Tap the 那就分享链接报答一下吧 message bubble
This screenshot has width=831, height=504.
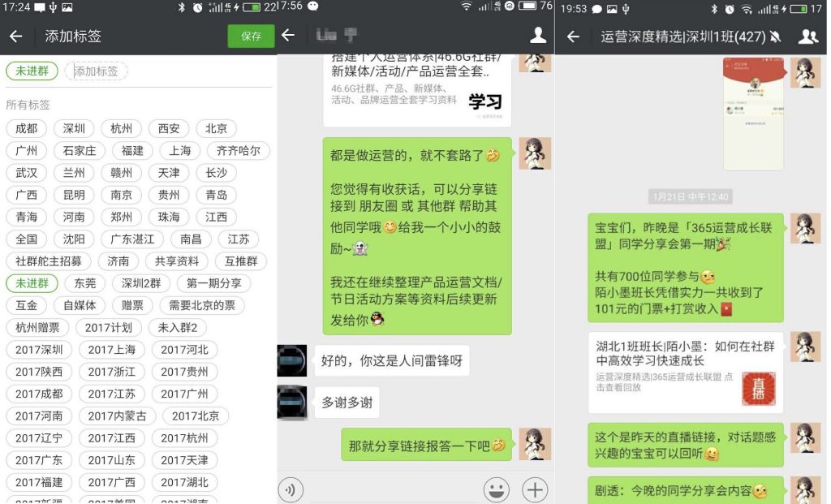click(426, 444)
